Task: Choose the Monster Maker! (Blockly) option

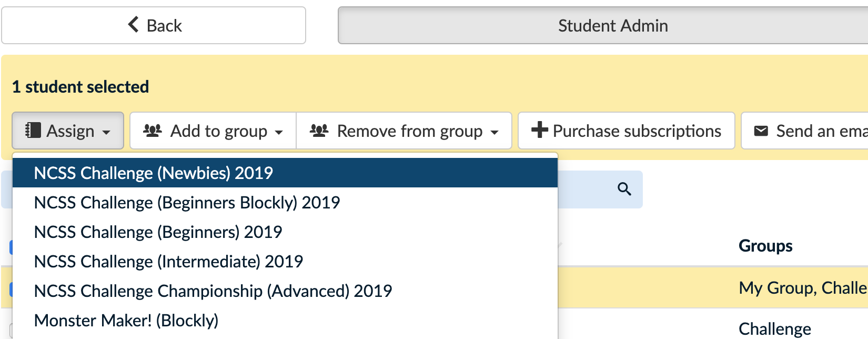Action: pyautogui.click(x=126, y=321)
